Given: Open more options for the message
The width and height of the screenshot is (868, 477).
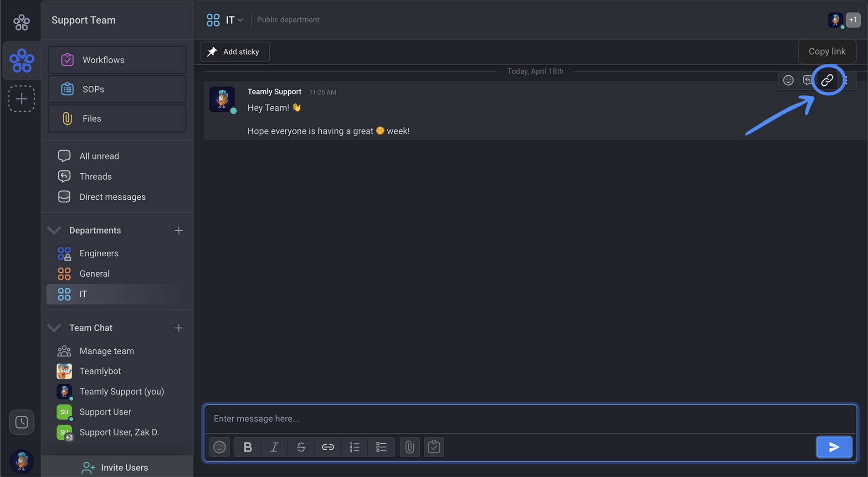Looking at the screenshot, I should 847,80.
